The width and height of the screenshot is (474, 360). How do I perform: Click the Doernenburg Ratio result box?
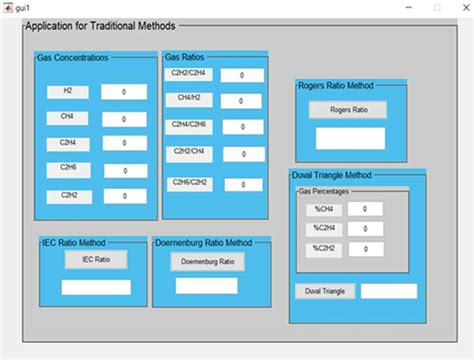pos(207,286)
